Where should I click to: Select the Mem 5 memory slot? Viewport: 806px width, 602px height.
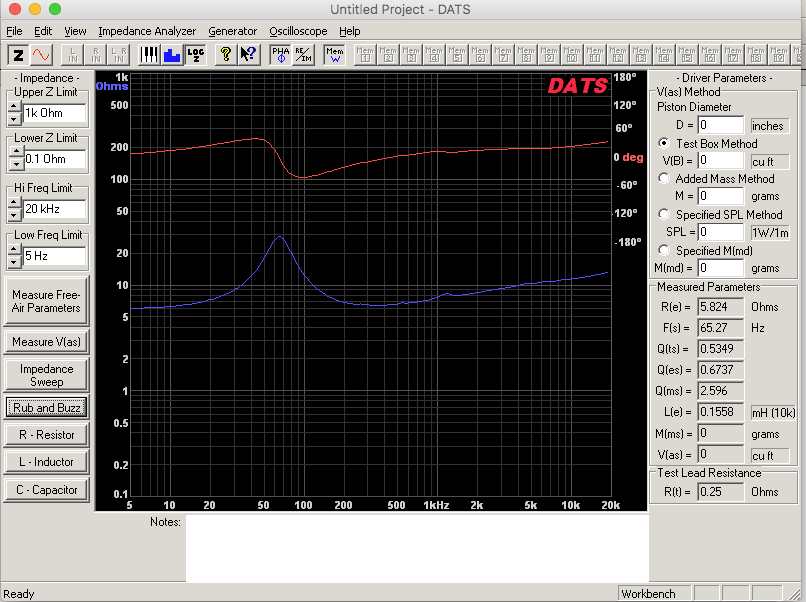pyautogui.click(x=457, y=54)
